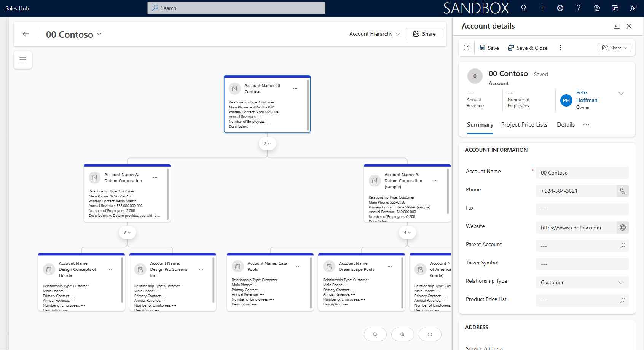Screen dimensions: 644x350
Task: Click the Save & Close button
Action: click(528, 48)
